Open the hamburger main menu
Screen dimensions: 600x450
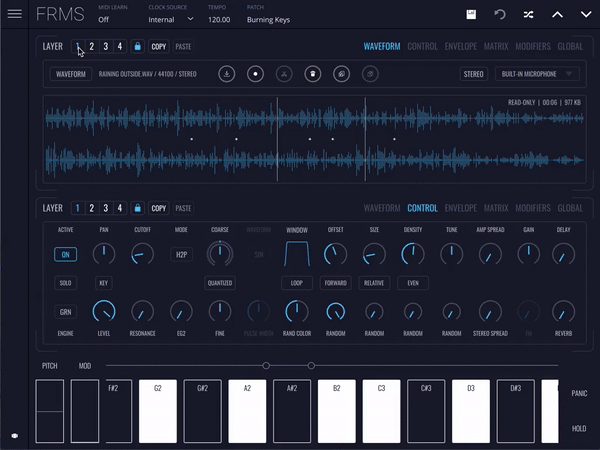click(14, 14)
